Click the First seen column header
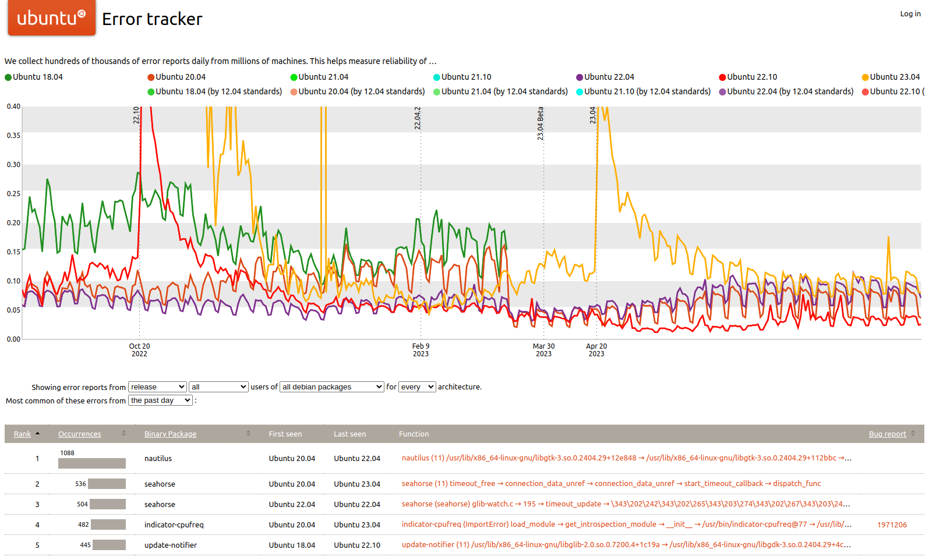929x560 pixels. click(x=285, y=434)
